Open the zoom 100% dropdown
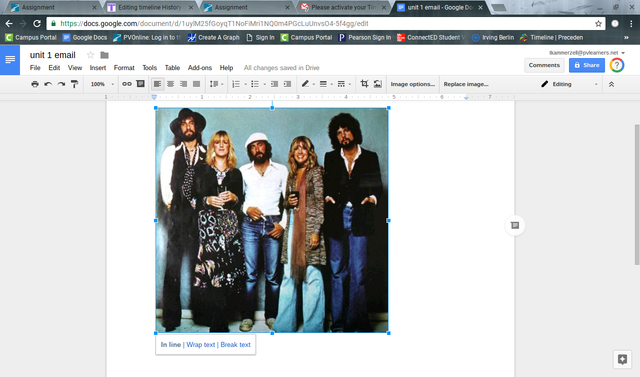This screenshot has width=640, height=377. pyautogui.click(x=102, y=84)
